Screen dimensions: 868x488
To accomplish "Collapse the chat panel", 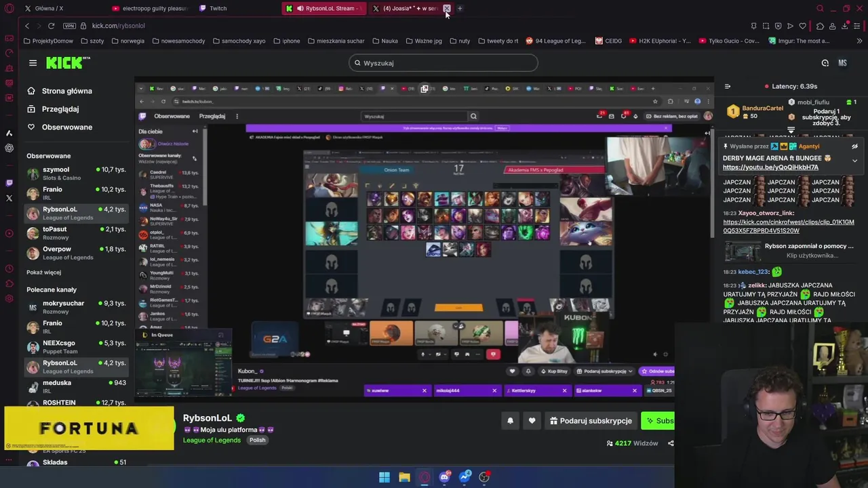I will coord(728,86).
